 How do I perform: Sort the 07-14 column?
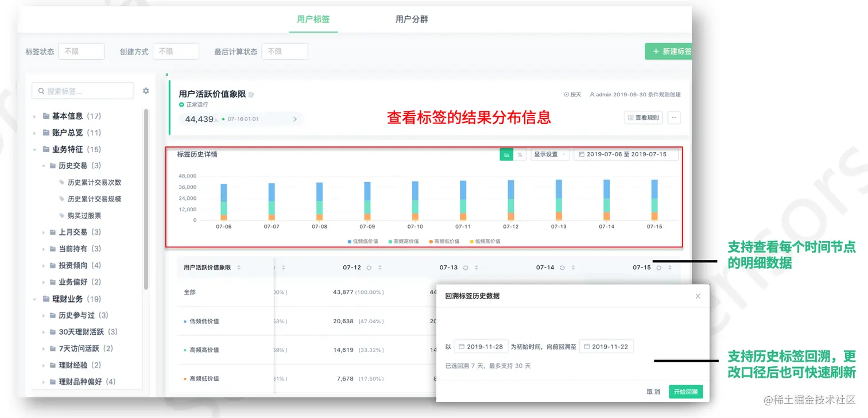point(572,268)
